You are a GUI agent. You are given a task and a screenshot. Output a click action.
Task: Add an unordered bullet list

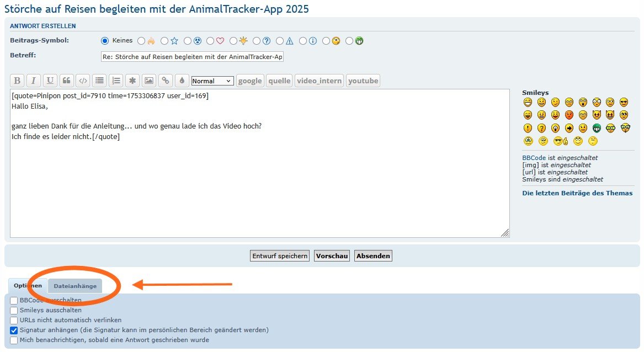pyautogui.click(x=99, y=81)
